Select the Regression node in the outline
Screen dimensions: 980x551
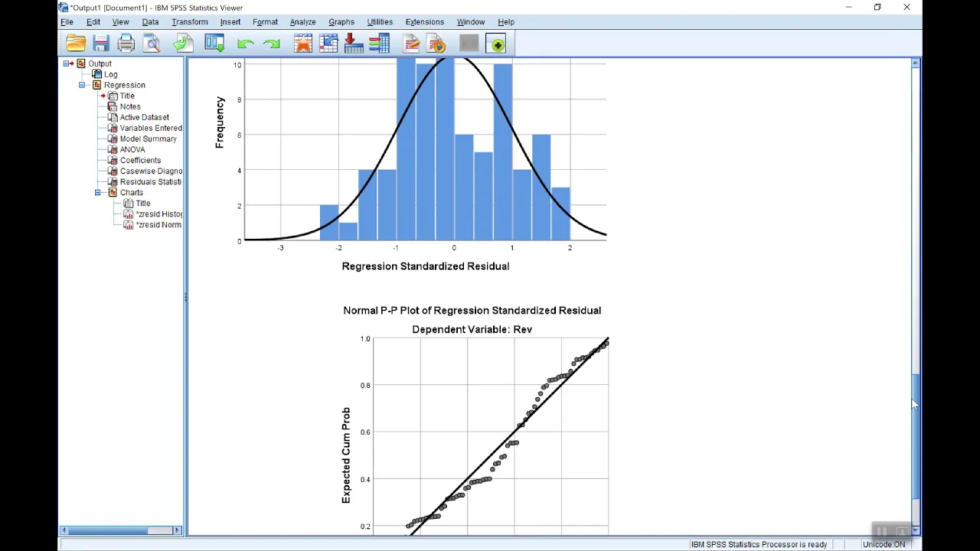pos(124,85)
